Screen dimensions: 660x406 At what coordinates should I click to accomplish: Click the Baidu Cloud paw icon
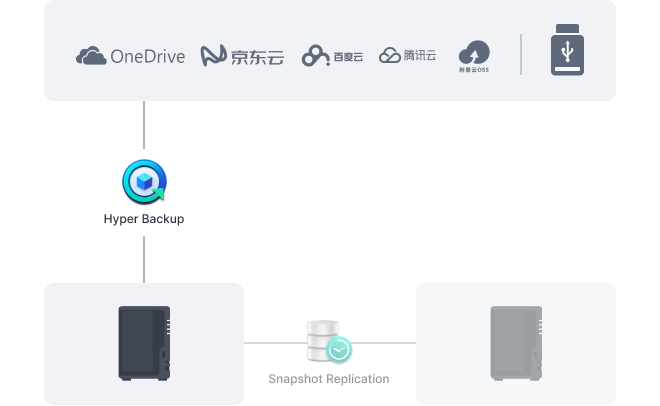pyautogui.click(x=316, y=56)
